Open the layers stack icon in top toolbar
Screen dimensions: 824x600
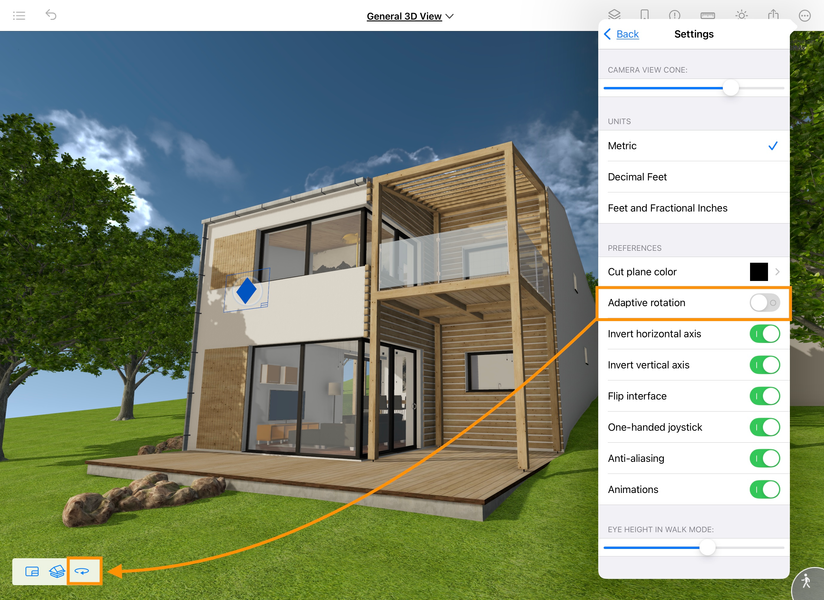click(x=614, y=15)
